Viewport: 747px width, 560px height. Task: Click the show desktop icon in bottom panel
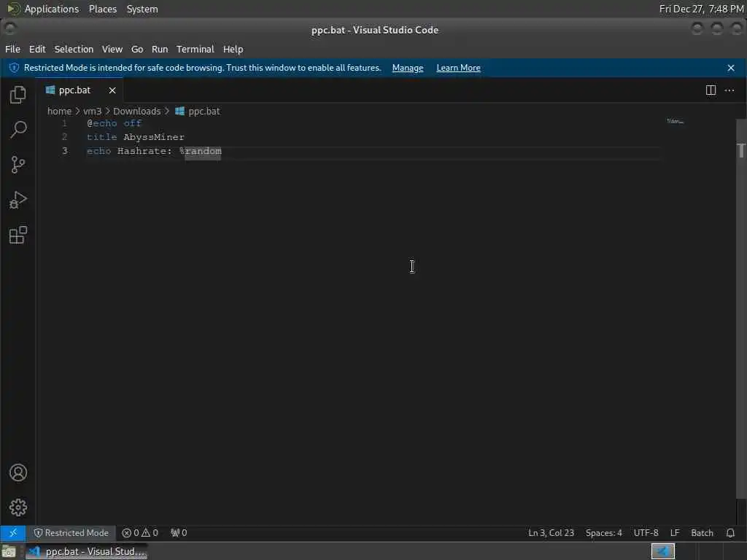coord(9,552)
